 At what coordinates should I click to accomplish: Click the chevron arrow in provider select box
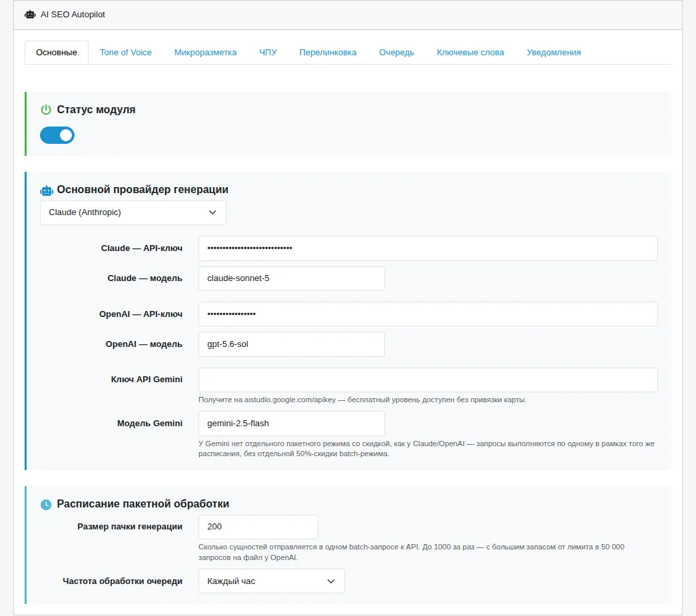coord(212,212)
